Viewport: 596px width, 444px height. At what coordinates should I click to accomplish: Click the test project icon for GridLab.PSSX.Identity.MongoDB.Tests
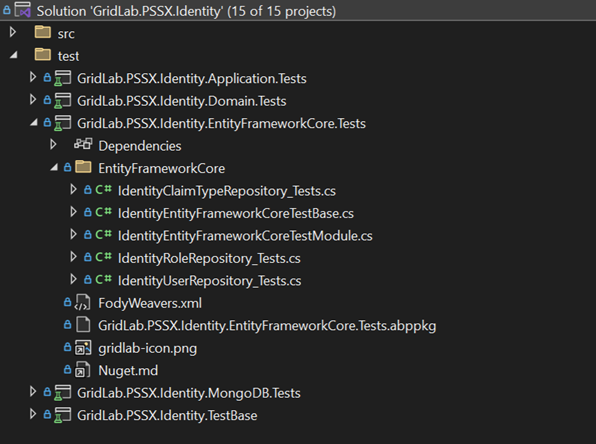point(62,392)
